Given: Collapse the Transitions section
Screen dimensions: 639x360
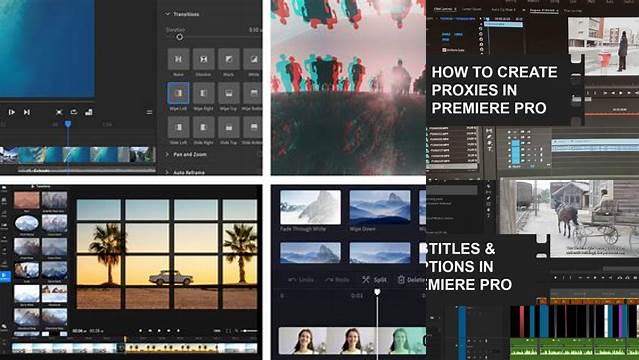Looking at the screenshot, I should tap(167, 14).
